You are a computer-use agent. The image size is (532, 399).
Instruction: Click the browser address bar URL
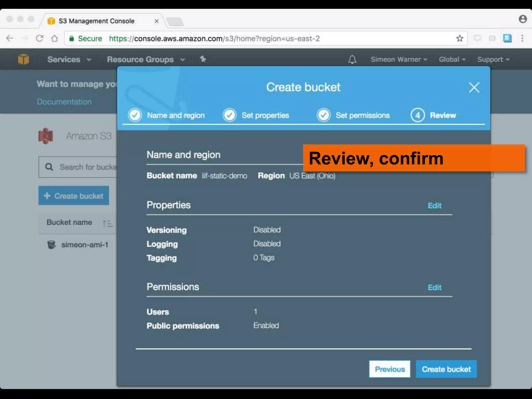click(x=214, y=38)
